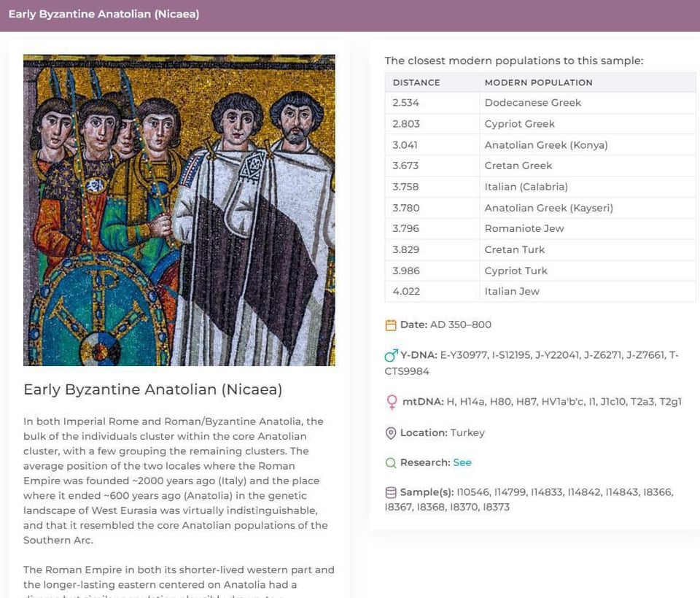Click Anatolian Greek (Konya) in table
The height and width of the screenshot is (598, 700).
point(545,145)
